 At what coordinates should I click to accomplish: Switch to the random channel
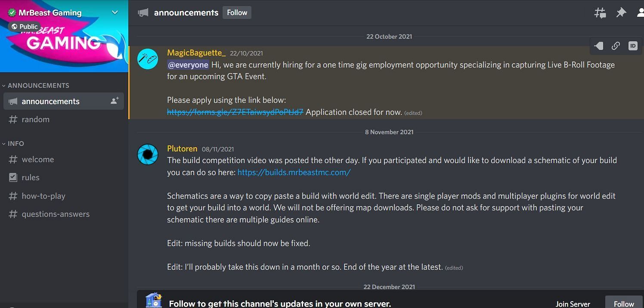(x=36, y=119)
